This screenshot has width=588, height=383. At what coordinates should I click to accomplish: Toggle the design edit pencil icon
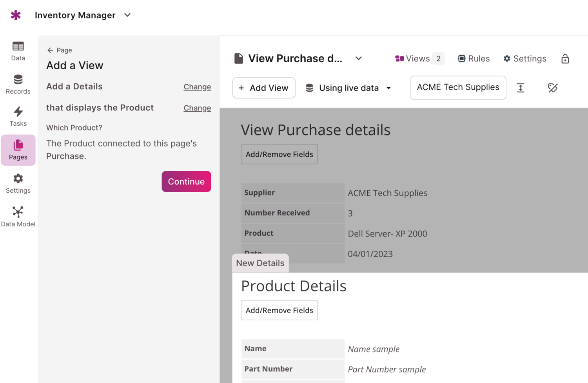[x=553, y=88]
